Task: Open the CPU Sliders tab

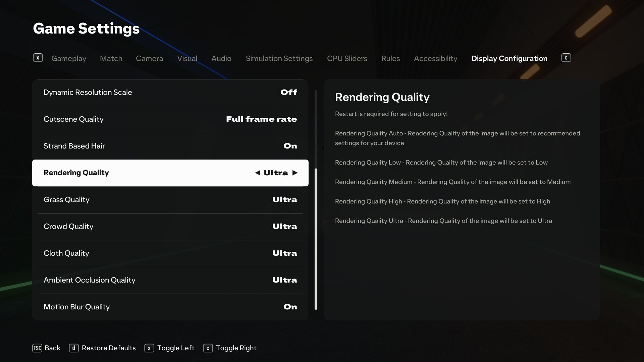Action: pyautogui.click(x=347, y=59)
